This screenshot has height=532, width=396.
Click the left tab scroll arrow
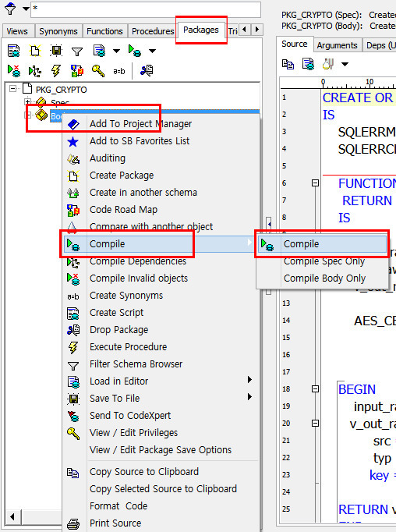[245, 30]
